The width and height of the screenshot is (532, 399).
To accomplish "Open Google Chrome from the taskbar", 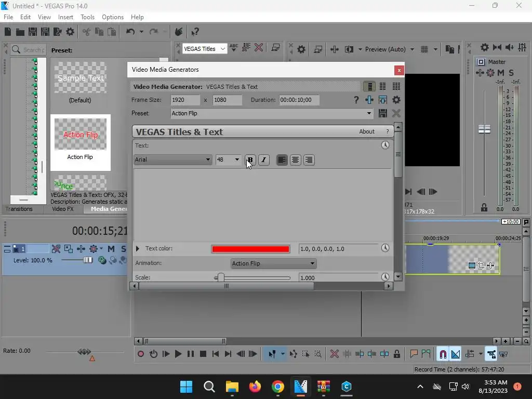I will click(278, 387).
